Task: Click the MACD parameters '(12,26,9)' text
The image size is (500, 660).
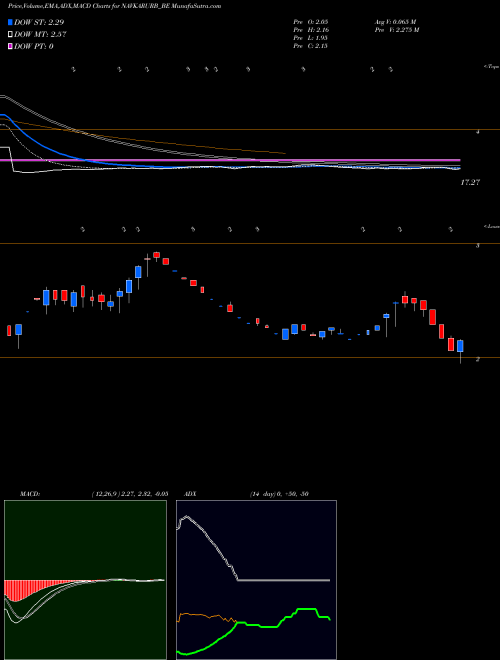Action: coord(105,494)
